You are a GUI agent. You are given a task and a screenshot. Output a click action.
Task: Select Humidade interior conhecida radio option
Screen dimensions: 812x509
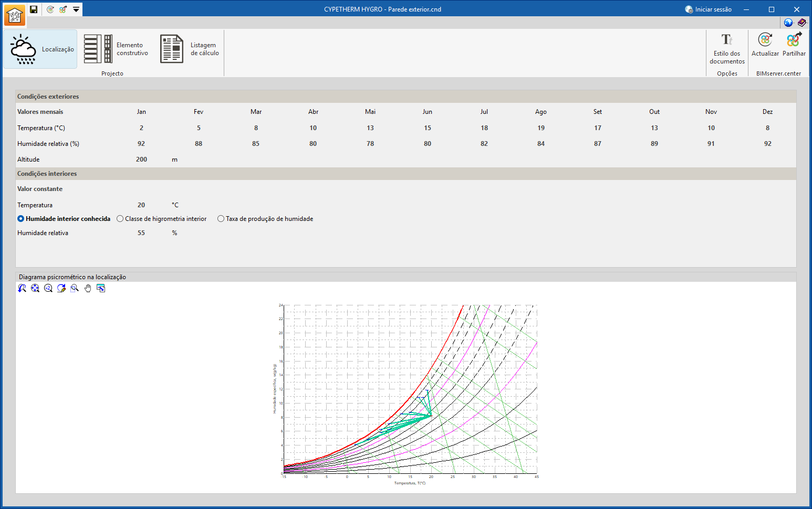64,219
